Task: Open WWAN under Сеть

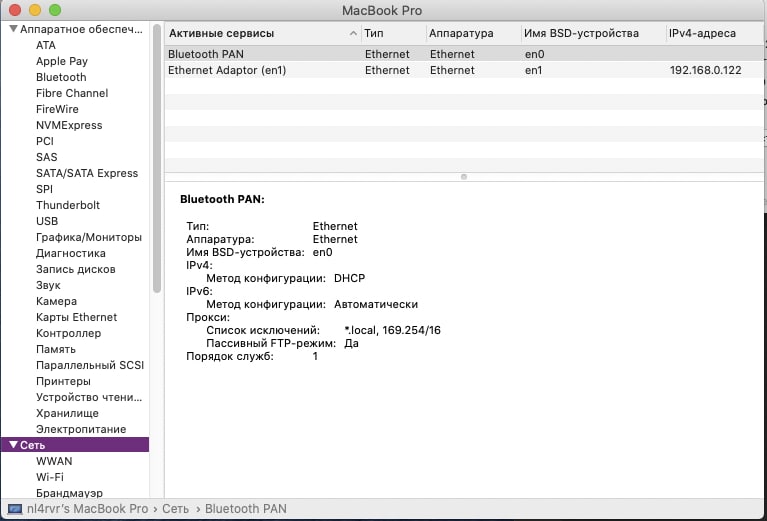Action: tap(54, 461)
